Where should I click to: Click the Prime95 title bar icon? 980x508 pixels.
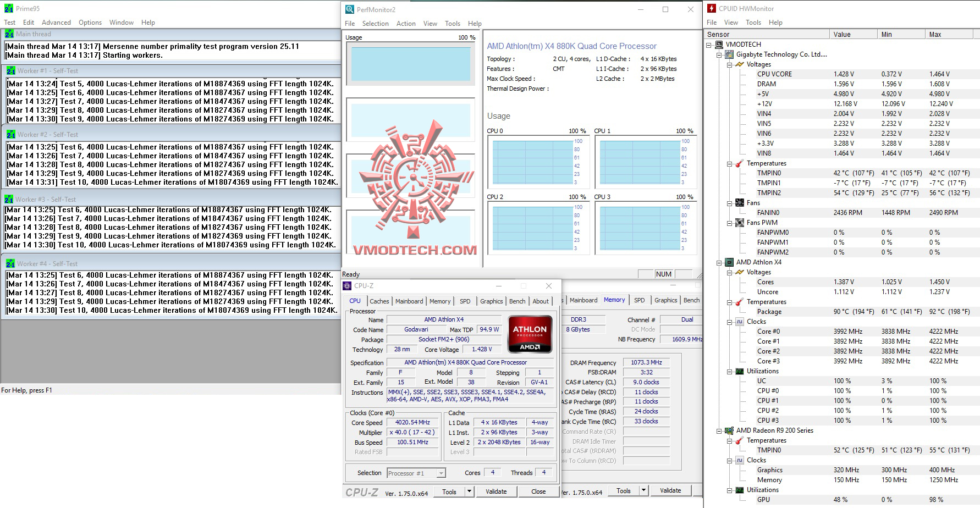tap(8, 9)
